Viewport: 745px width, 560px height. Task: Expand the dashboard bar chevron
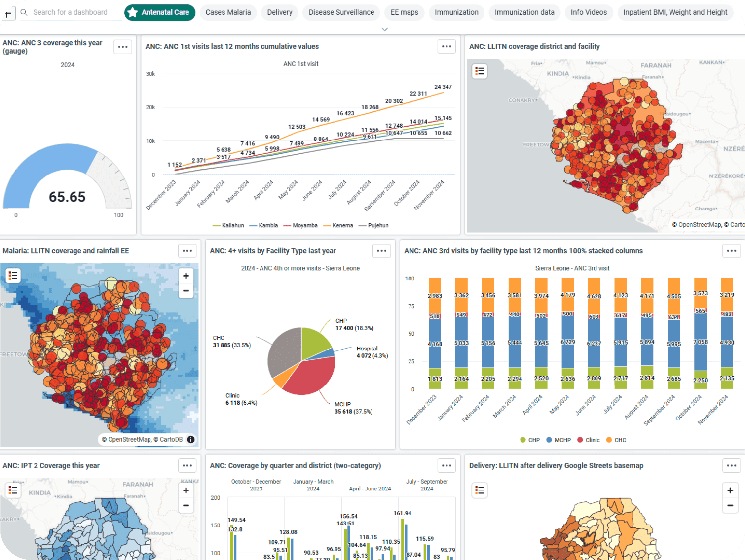[385, 29]
